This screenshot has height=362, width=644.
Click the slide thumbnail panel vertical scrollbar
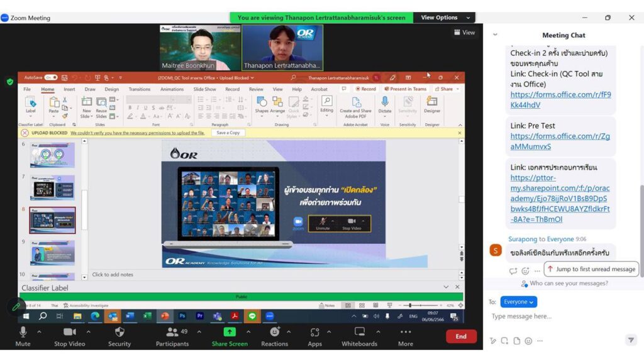tap(84, 209)
